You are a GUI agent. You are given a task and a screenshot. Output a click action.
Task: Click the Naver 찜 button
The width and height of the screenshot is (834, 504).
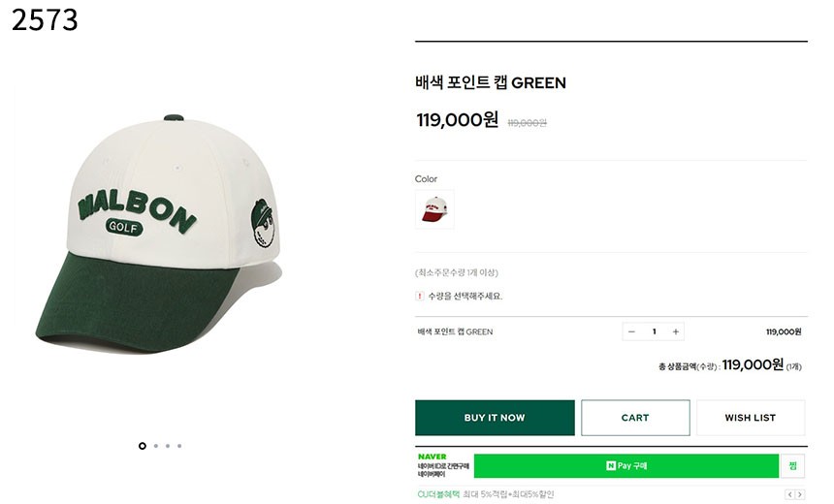pos(793,466)
